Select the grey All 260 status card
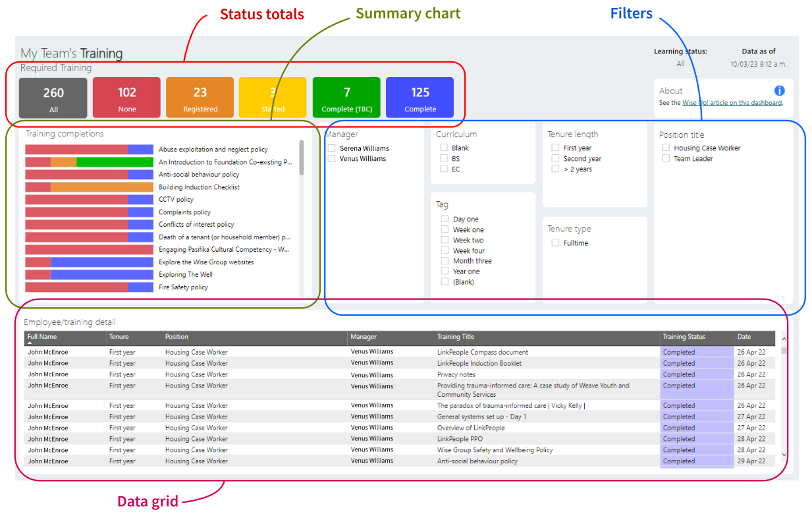The image size is (812, 520). click(x=53, y=98)
